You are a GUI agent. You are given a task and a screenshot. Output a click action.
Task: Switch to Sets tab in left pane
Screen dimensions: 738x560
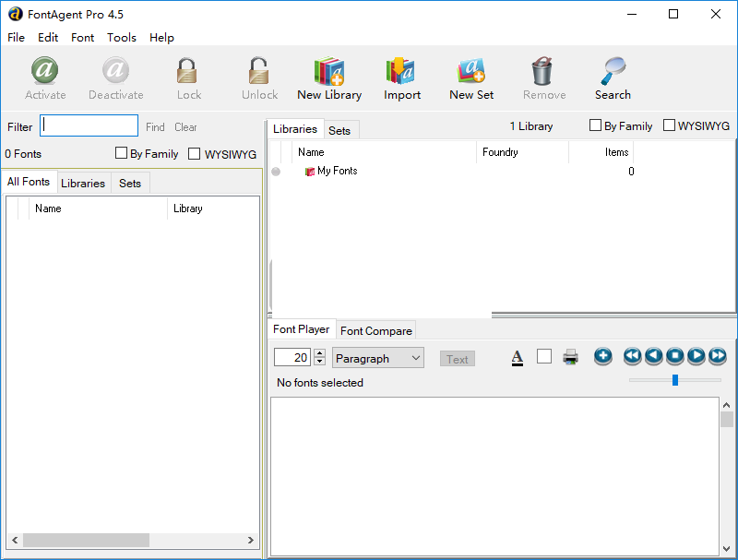tap(130, 183)
